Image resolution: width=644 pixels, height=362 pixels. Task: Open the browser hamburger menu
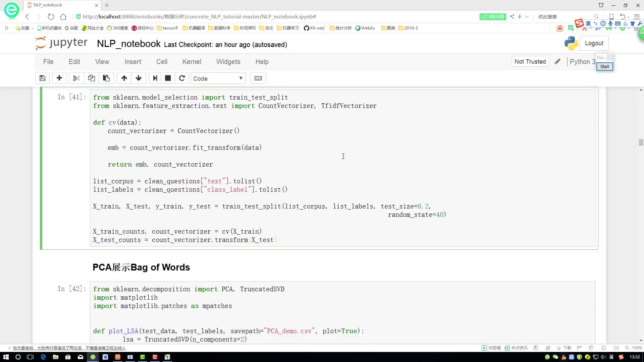point(637,16)
